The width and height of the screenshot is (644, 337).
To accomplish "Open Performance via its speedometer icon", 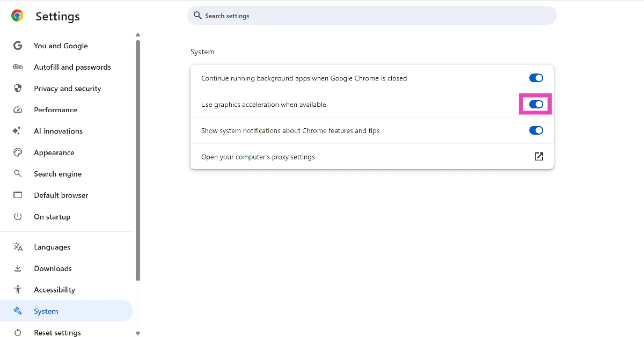I will point(18,109).
